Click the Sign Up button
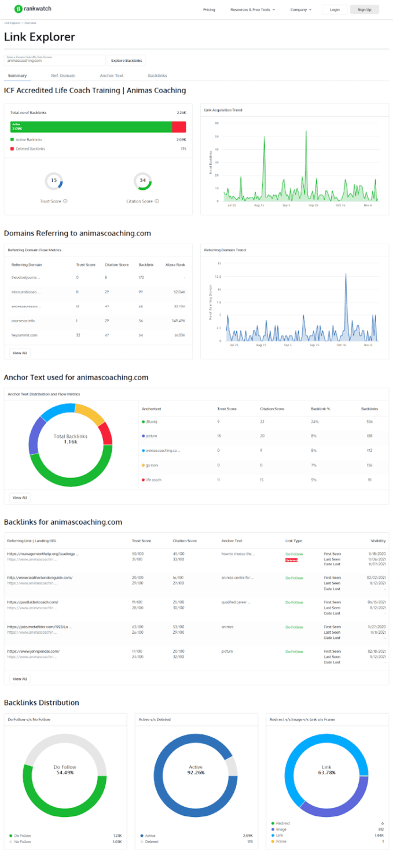 point(365,10)
